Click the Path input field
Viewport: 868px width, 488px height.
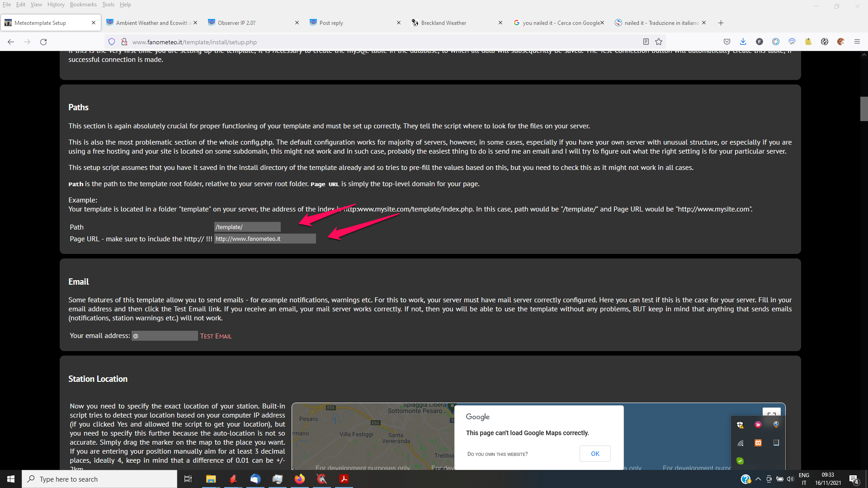click(x=247, y=227)
